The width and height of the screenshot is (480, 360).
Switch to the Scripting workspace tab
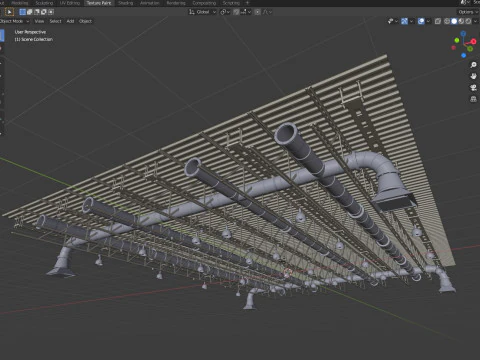pyautogui.click(x=231, y=3)
